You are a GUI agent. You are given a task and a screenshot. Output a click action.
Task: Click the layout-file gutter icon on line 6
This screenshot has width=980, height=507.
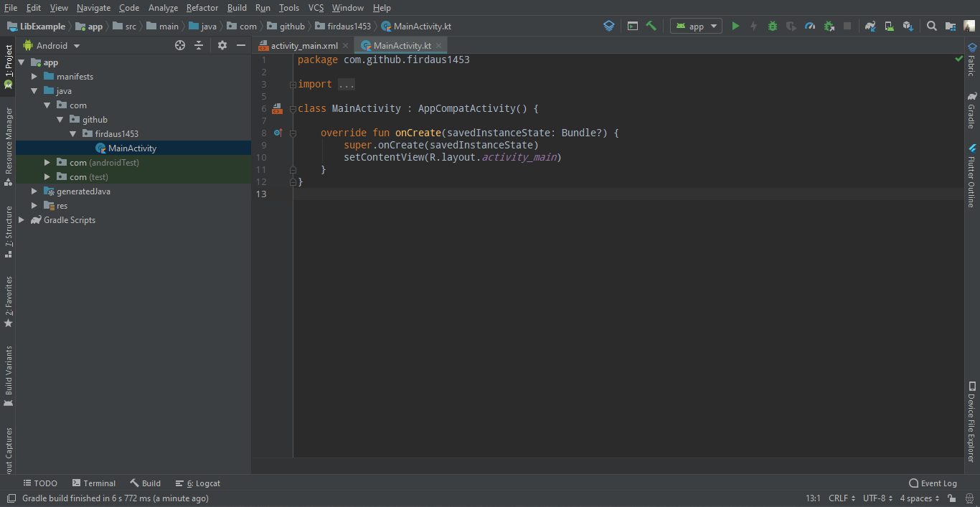pos(277,109)
